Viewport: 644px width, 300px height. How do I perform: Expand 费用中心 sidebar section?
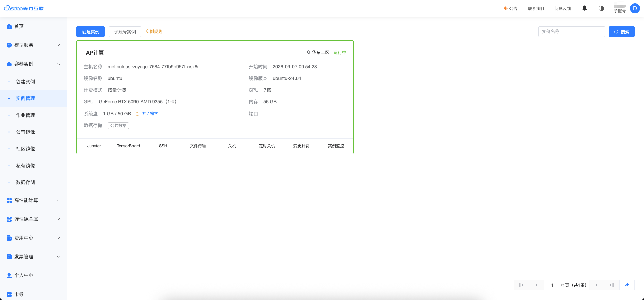click(34, 238)
